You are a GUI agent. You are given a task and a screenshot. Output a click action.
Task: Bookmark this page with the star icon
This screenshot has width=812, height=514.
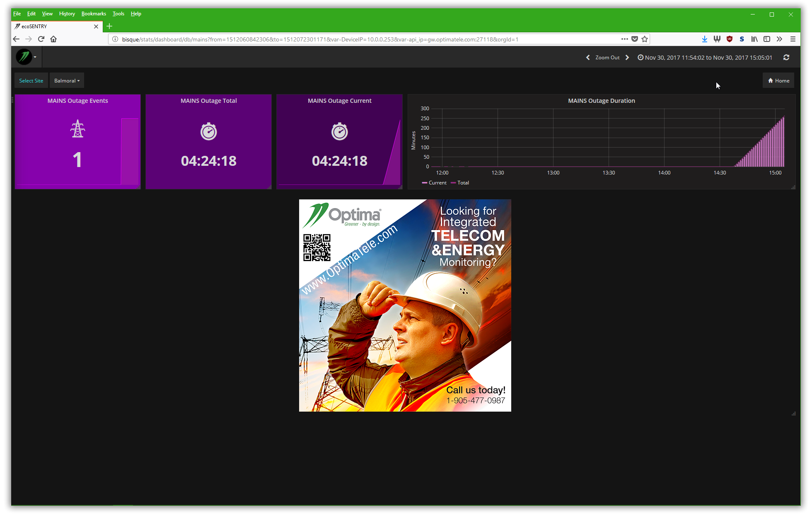click(645, 39)
